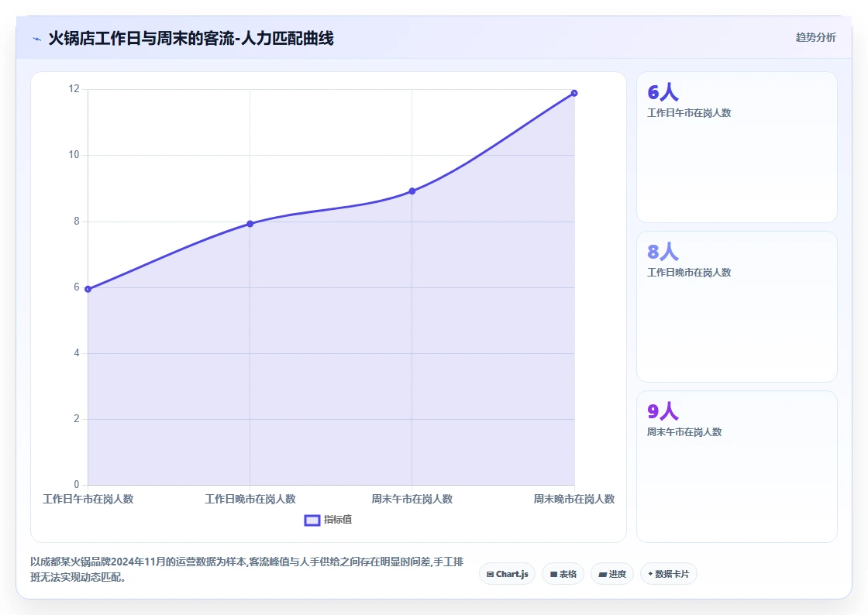Select the 工作日午市在岗人数 data point
Screen dimensions: 868x615
(88, 289)
